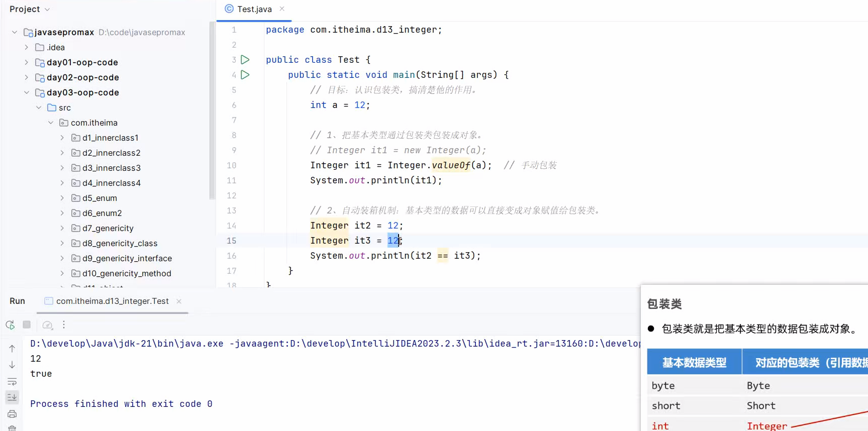Toggle soft-wrap in console output
Screen dimensions: 868x431
12,381
